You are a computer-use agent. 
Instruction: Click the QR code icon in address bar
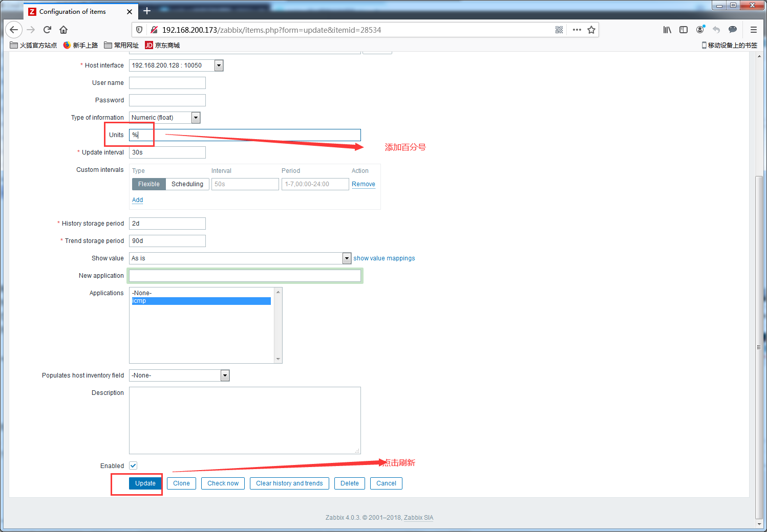pyautogui.click(x=559, y=30)
